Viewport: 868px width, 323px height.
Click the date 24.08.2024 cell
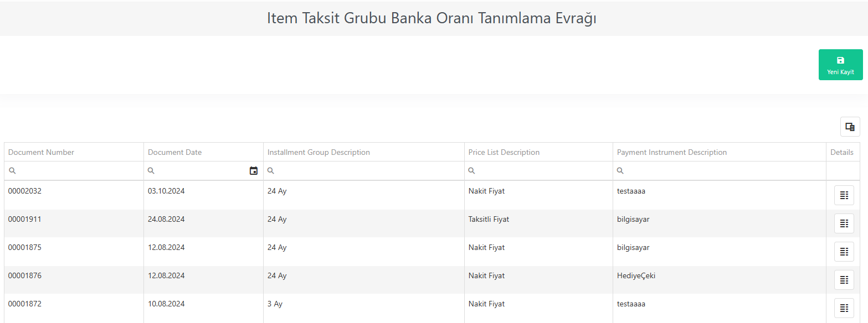point(203,223)
